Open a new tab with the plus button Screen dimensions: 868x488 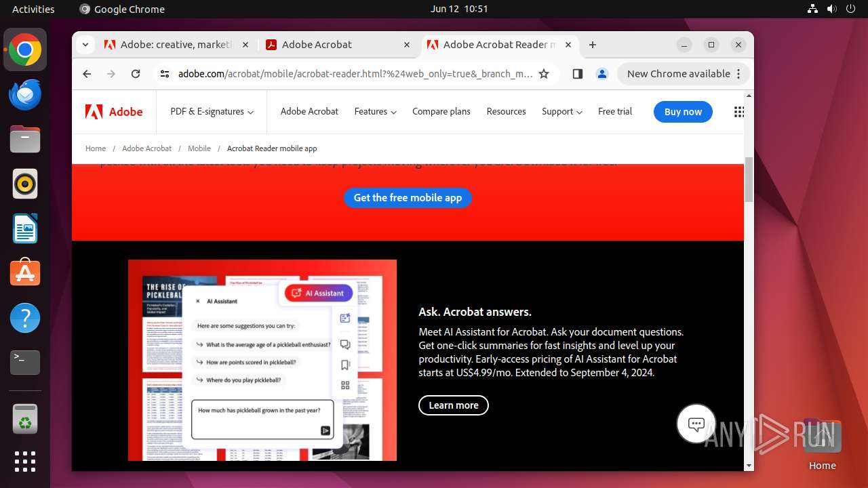click(x=593, y=45)
